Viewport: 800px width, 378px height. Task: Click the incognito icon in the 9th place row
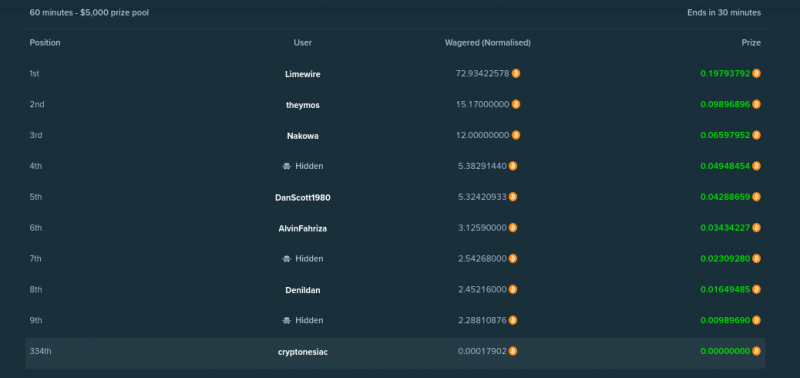[287, 321]
